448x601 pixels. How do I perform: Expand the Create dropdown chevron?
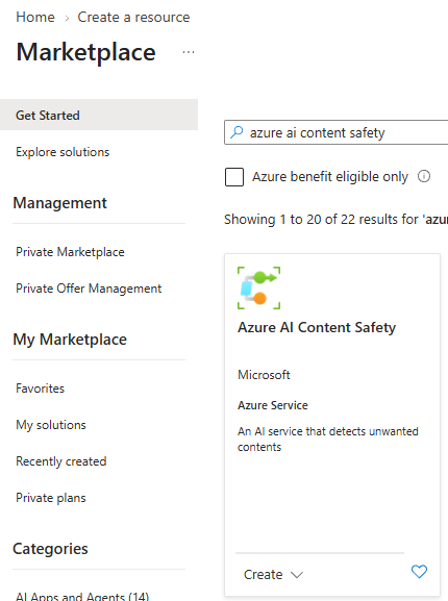coord(297,575)
